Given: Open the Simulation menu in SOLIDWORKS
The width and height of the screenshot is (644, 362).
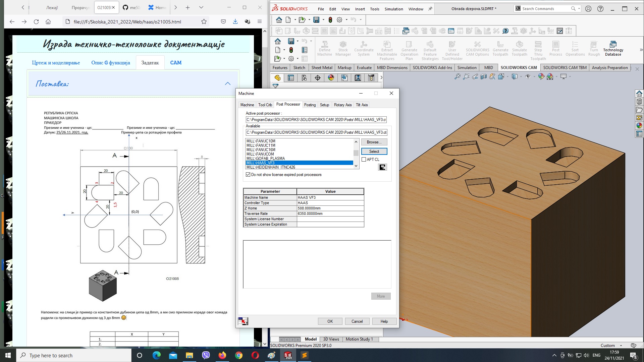Looking at the screenshot, I should click(393, 9).
